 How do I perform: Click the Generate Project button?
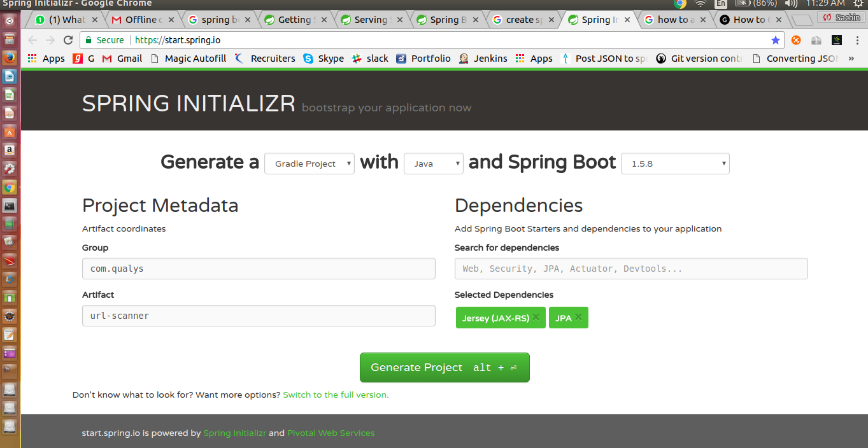click(445, 367)
